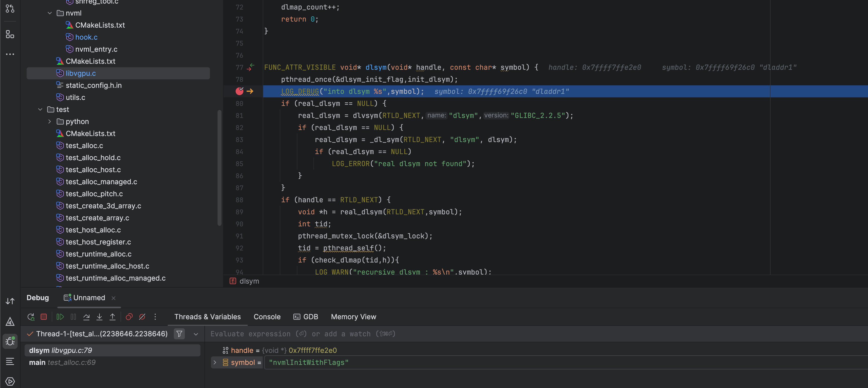Switch to the Console tab
The image size is (868, 388).
(267, 316)
